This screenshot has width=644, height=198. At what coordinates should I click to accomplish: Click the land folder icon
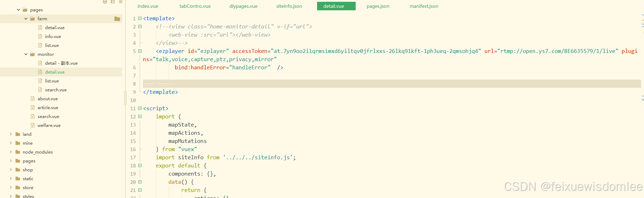pos(18,134)
